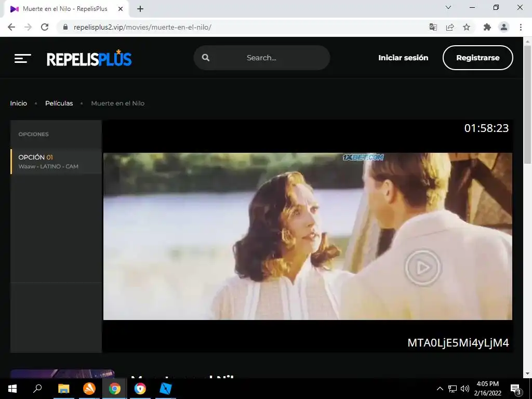Open the orange app icon in taskbar
The height and width of the screenshot is (399, 532).
[x=89, y=389]
